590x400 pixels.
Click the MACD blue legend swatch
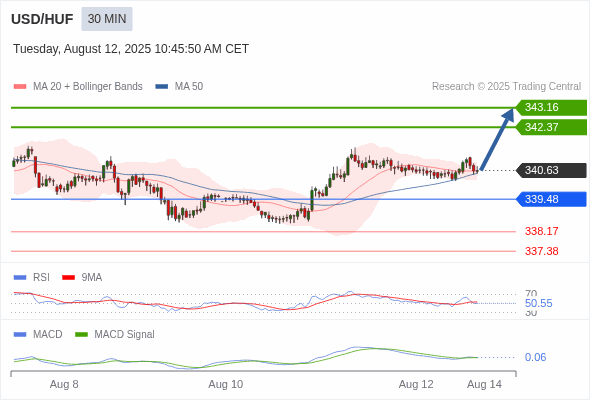click(x=20, y=335)
